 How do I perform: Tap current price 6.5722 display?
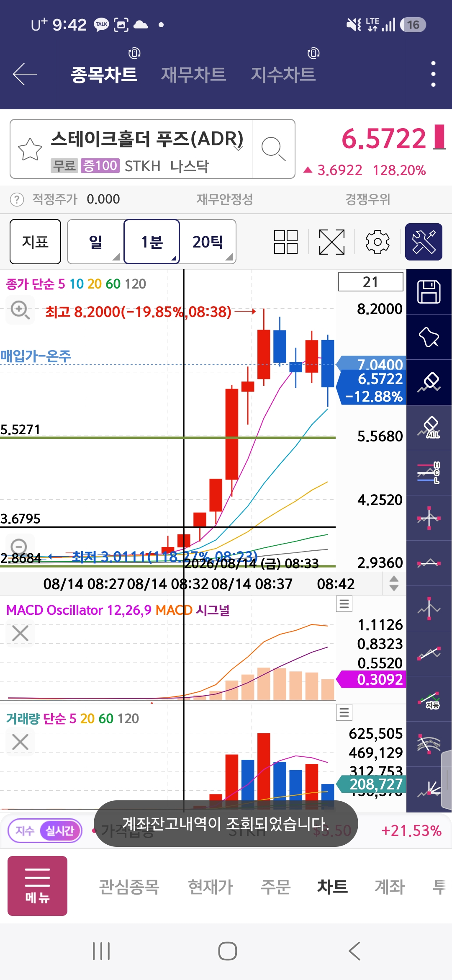click(x=384, y=139)
